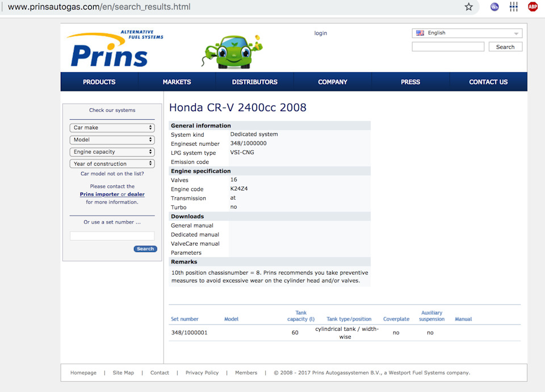Expand the Model dropdown

click(112, 140)
